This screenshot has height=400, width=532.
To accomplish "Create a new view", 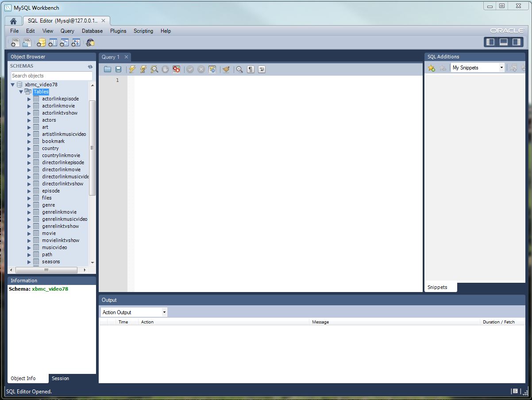I will [x=64, y=42].
